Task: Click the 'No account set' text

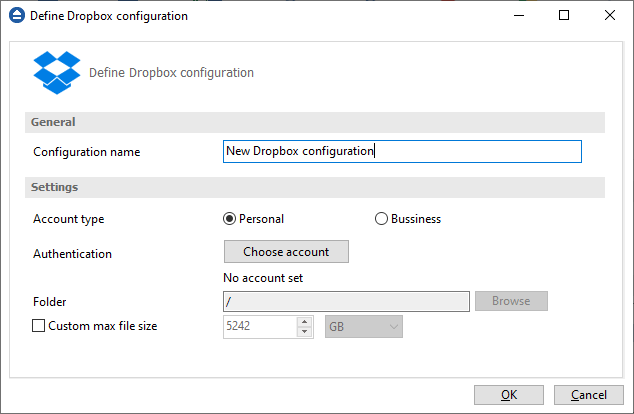Action: tap(263, 278)
